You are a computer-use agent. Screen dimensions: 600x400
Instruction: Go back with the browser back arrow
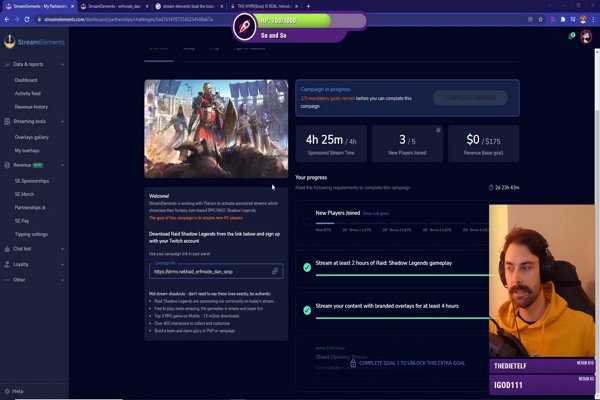click(7, 19)
